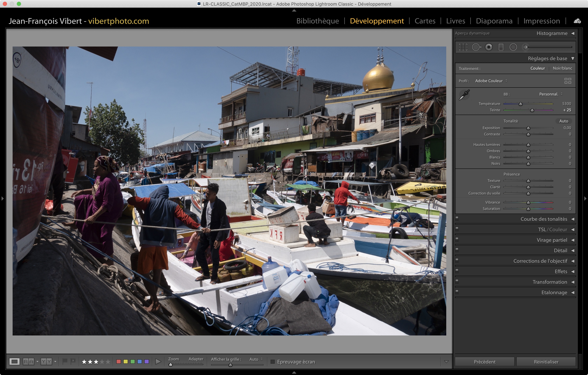This screenshot has height=375, width=588.
Task: Open the profile browser grid icon
Action: pos(568,81)
